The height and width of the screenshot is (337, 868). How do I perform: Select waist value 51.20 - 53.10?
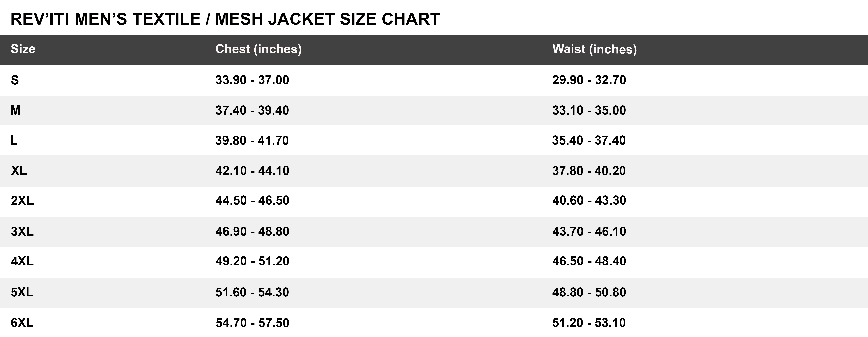tap(589, 323)
